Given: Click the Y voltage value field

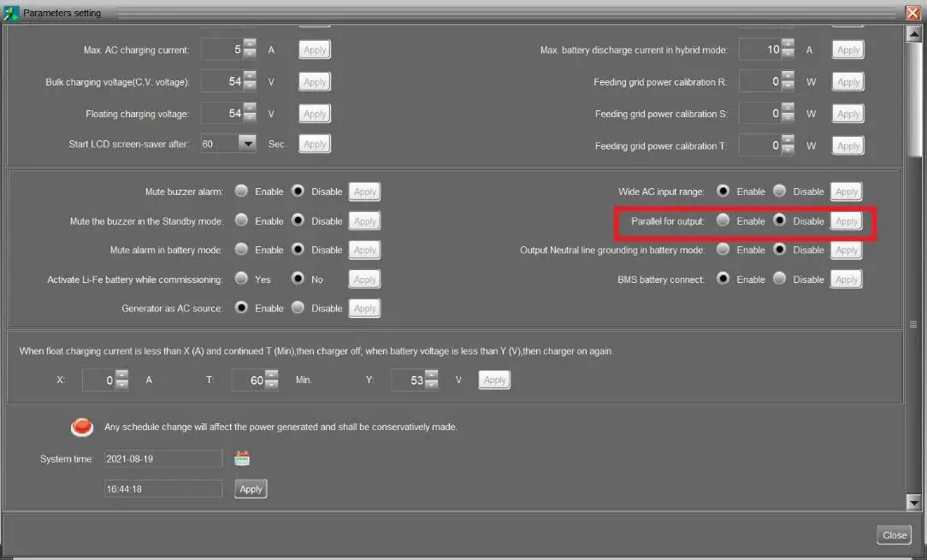Looking at the screenshot, I should (409, 380).
